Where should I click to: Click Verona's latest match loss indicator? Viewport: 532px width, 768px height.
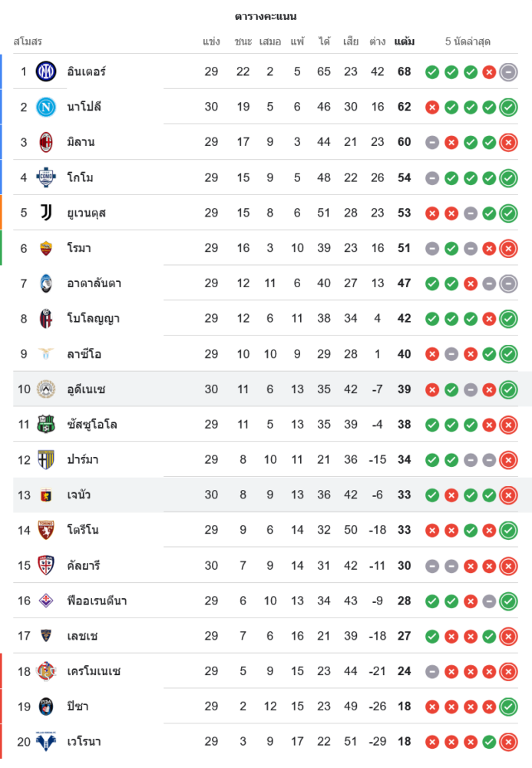click(x=507, y=742)
